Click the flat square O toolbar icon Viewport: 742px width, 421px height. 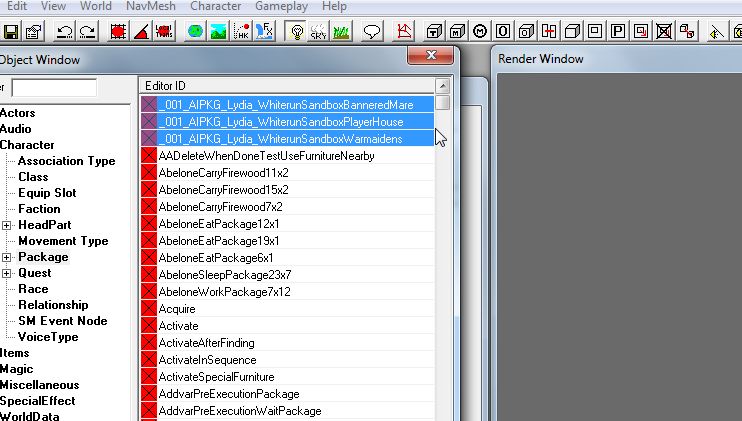tap(503, 32)
